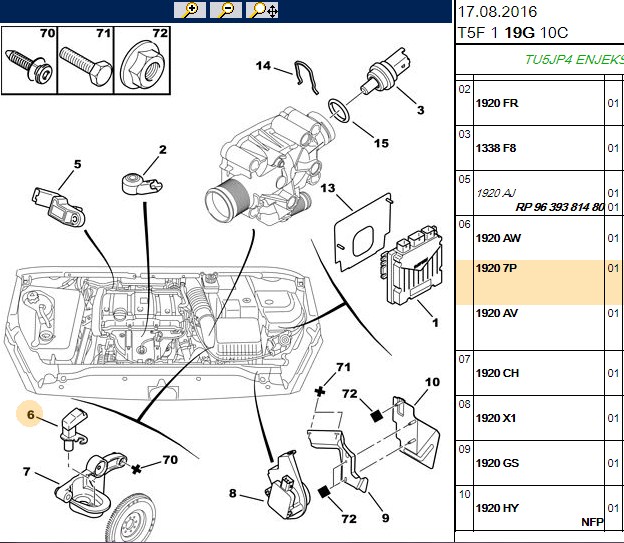Open thumbnail of screw part 70
Image resolution: width=624 pixels, height=543 pixels.
point(29,61)
